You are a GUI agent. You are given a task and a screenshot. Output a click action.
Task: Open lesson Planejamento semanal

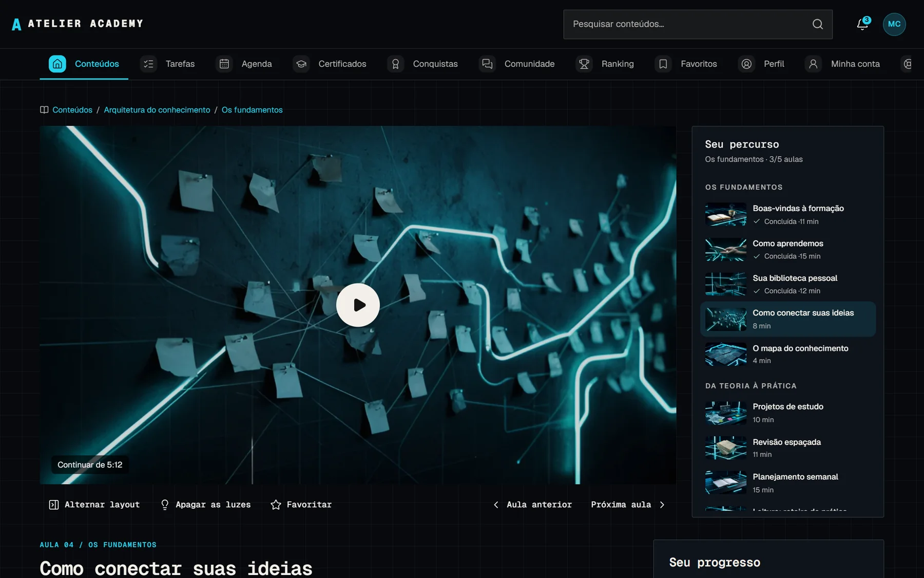(x=788, y=483)
